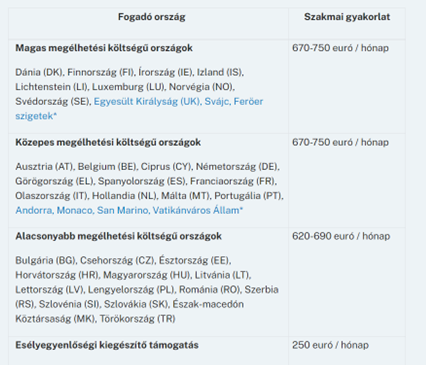Click the Vatikánváros Állam link
This screenshot has height=365, width=426.
(196, 210)
